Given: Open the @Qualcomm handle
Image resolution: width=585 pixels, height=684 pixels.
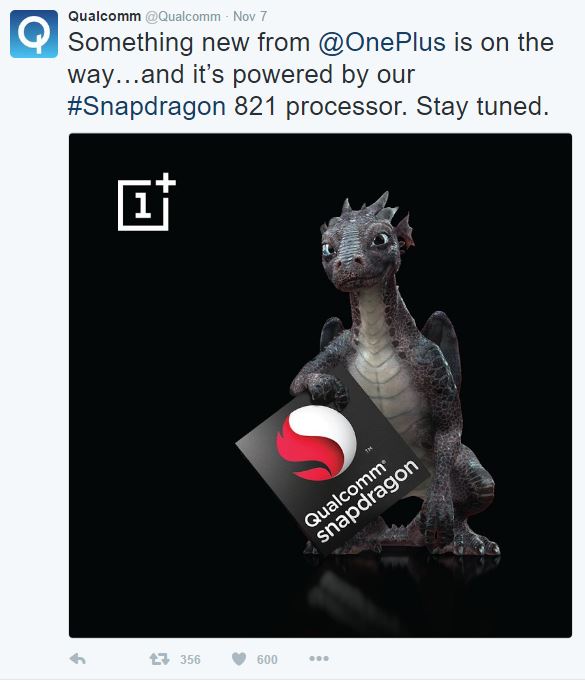Looking at the screenshot, I should 182,17.
